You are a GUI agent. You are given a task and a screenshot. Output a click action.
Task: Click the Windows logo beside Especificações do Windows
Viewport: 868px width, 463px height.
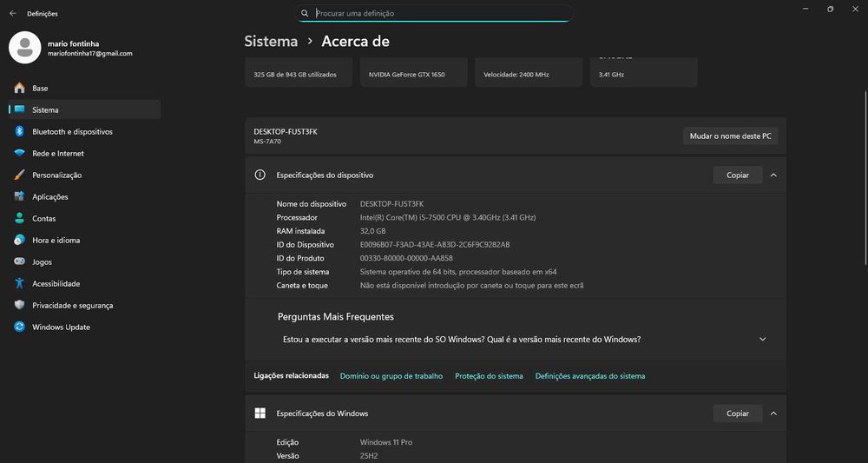click(260, 413)
